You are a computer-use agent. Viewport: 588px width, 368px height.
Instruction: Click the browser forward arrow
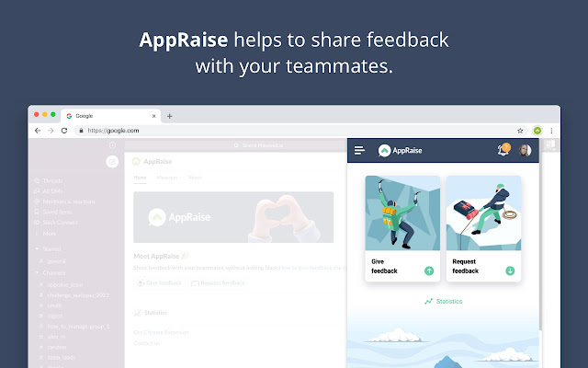51,131
